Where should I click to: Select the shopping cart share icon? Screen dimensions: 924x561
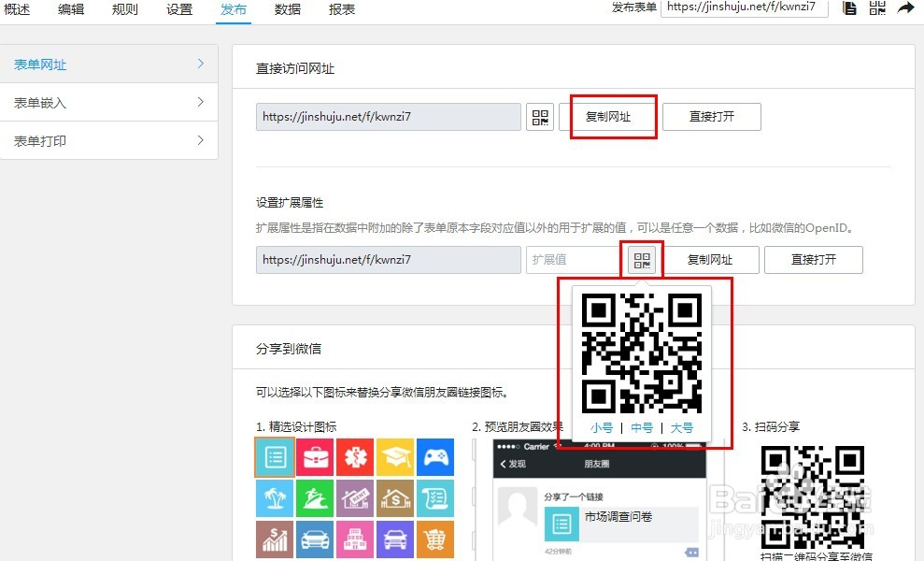tap(435, 539)
